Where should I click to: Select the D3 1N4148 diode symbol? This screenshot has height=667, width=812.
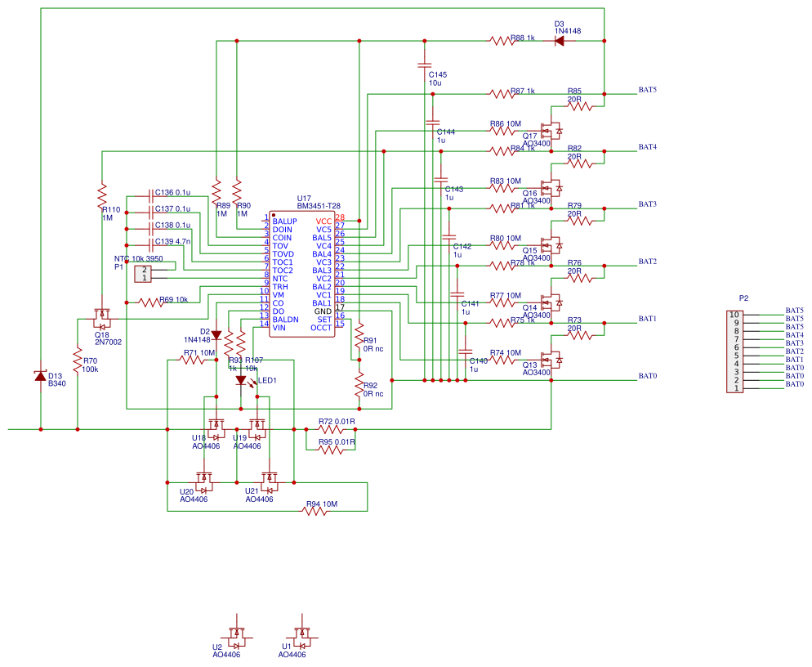pos(560,40)
